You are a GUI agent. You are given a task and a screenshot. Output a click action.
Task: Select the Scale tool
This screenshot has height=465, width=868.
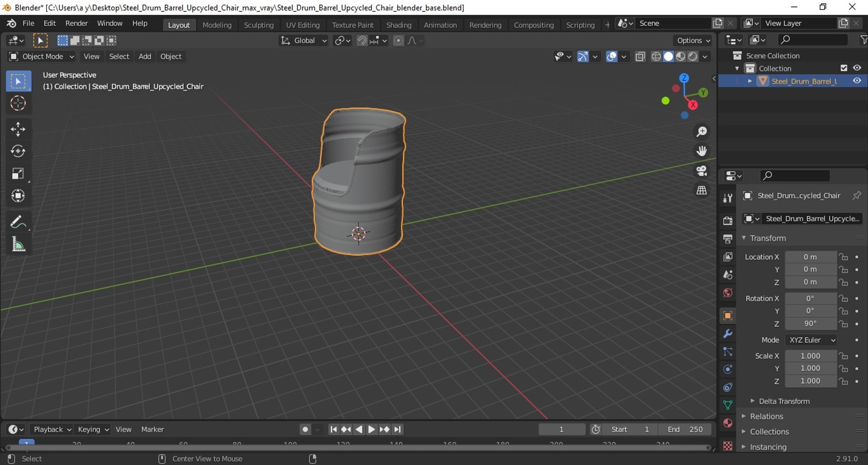tap(19, 174)
